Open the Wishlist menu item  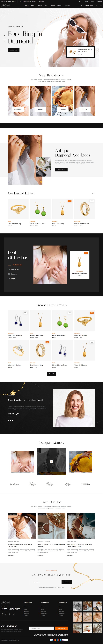(x=59, y=5)
